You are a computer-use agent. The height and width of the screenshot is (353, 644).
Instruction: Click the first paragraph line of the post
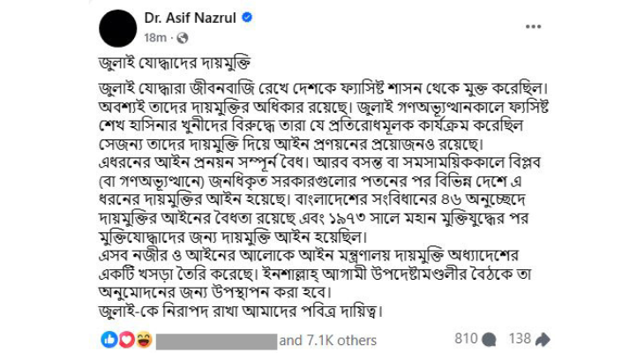323,90
